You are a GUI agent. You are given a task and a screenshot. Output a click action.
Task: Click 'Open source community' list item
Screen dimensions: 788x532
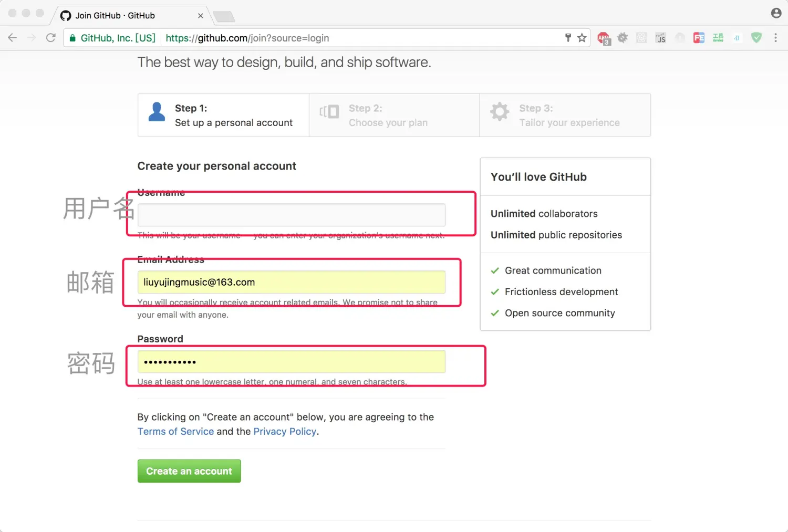pos(560,313)
